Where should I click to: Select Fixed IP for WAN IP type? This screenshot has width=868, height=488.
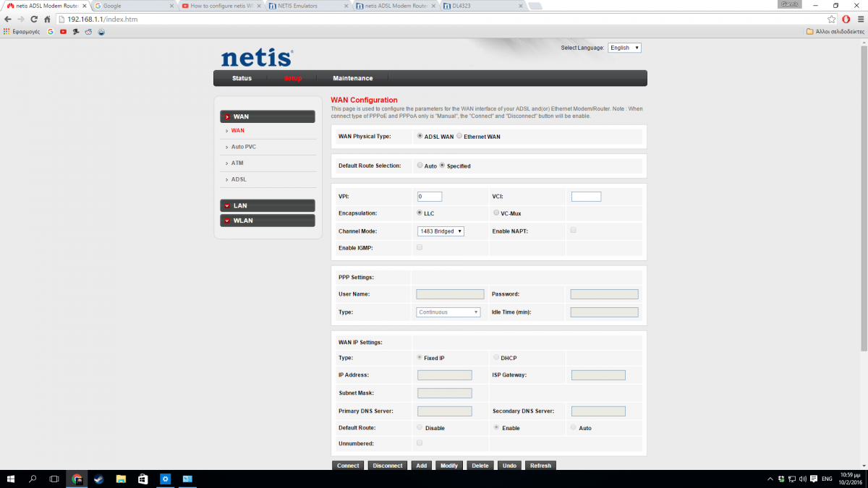pos(420,357)
